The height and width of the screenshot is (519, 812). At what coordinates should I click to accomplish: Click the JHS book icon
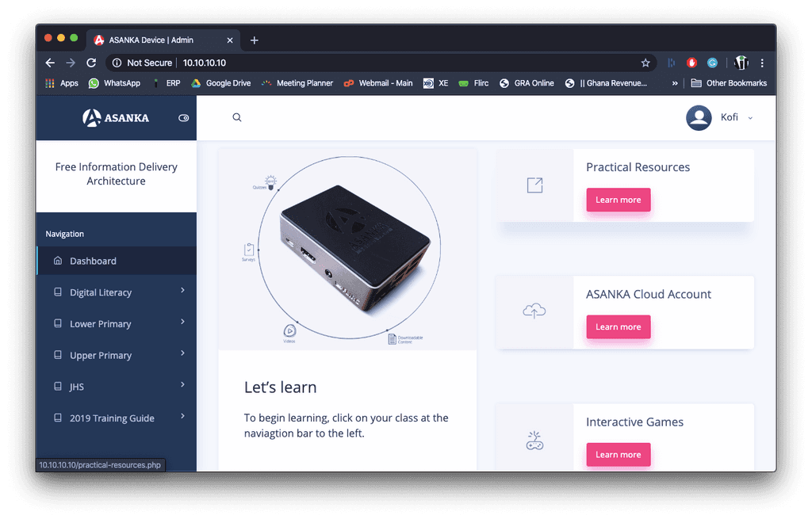58,386
